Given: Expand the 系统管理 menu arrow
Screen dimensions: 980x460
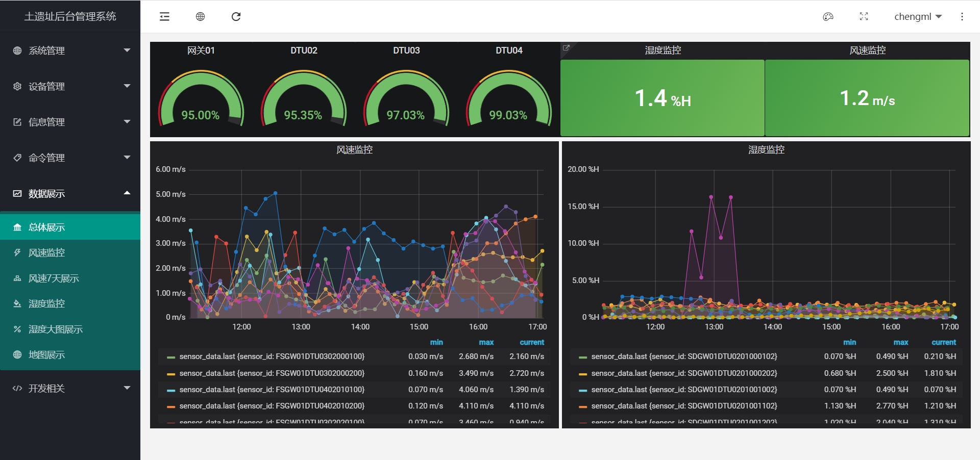Looking at the screenshot, I should pyautogui.click(x=127, y=50).
